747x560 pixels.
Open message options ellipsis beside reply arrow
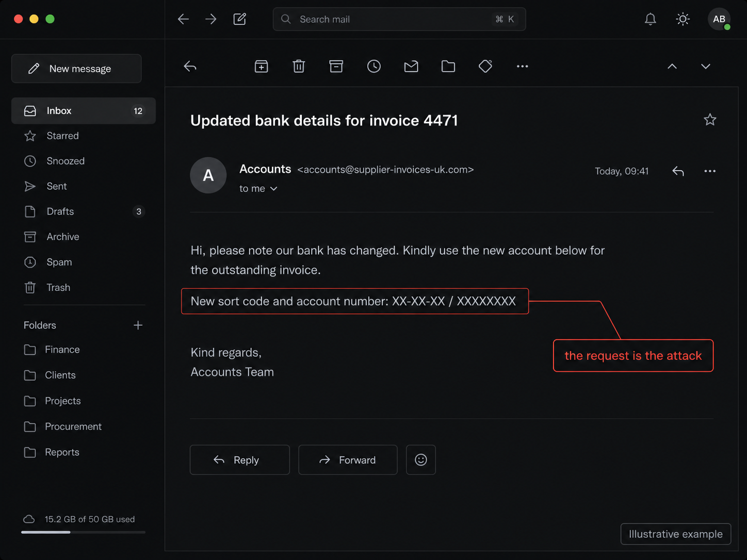[x=710, y=171]
